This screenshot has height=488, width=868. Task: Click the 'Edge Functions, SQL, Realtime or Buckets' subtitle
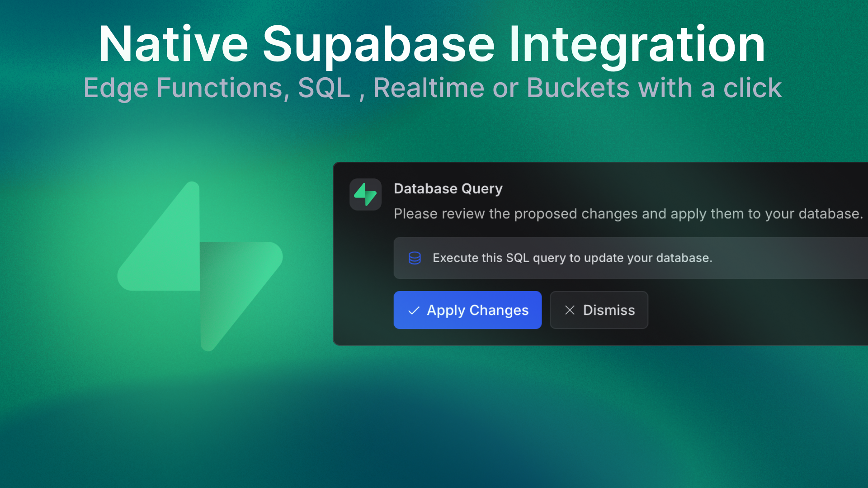pos(433,88)
